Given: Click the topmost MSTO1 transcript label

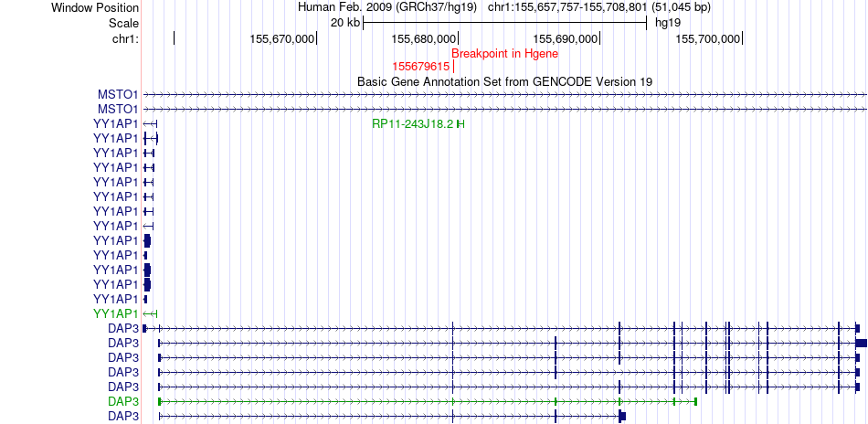Looking at the screenshot, I should click(118, 94).
